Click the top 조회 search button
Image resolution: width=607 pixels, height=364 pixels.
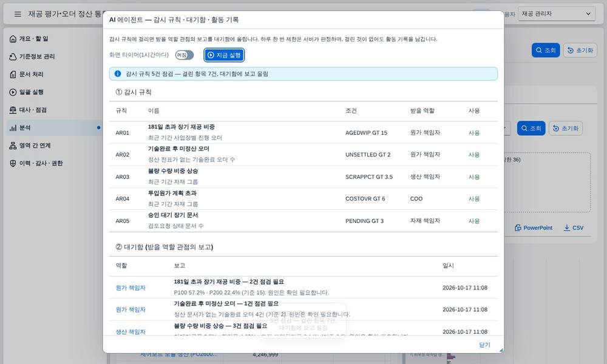pos(546,50)
